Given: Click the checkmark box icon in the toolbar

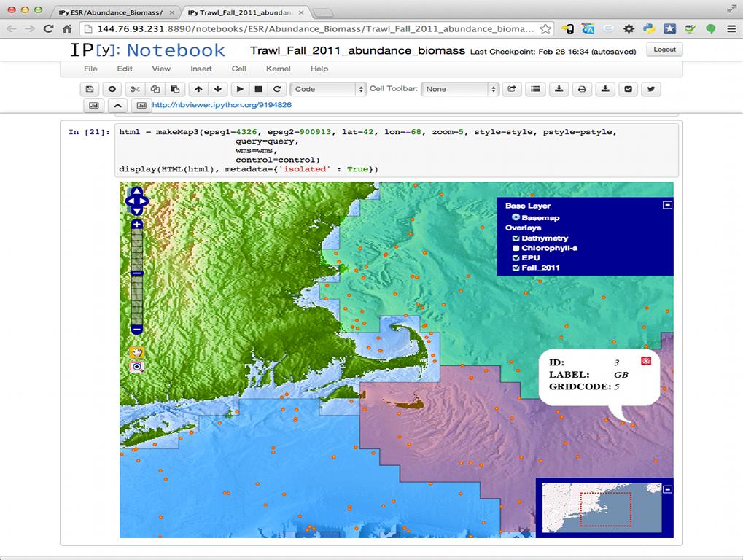Looking at the screenshot, I should coord(629,89).
